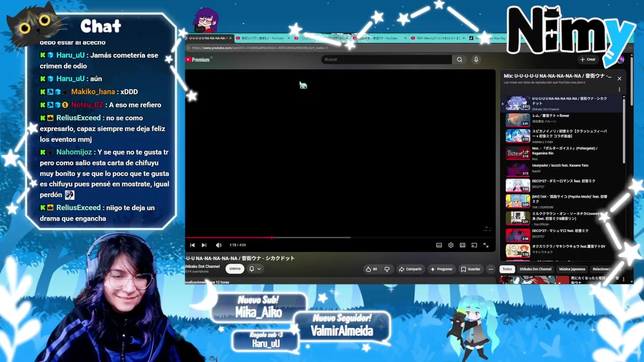Click the Mix playlist scrollbar
Viewport: 644px width, 362px height.
(x=624, y=130)
